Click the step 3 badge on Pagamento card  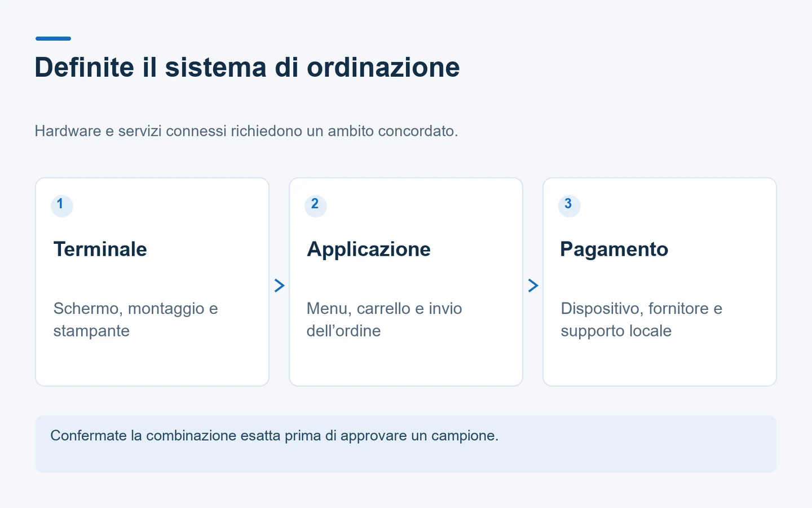click(569, 205)
